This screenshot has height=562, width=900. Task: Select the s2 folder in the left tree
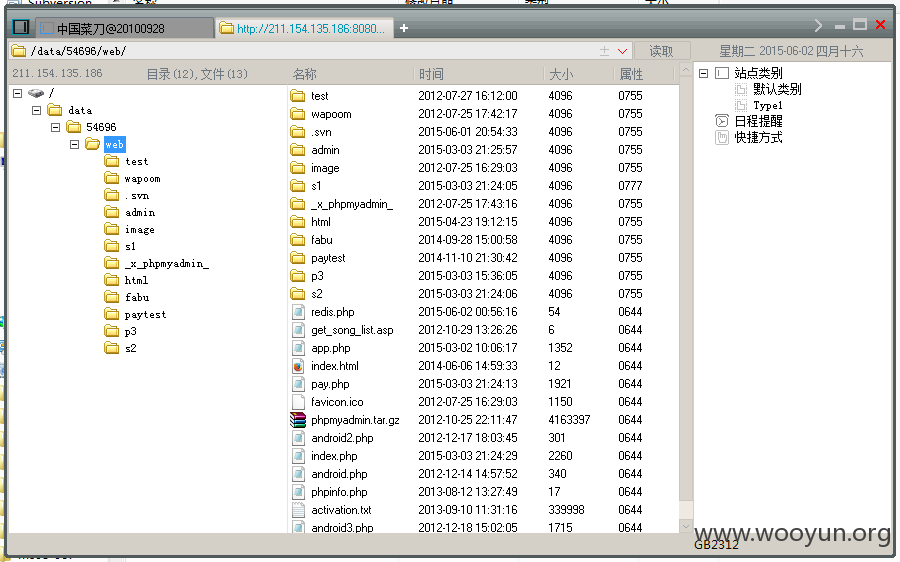pyautogui.click(x=130, y=348)
